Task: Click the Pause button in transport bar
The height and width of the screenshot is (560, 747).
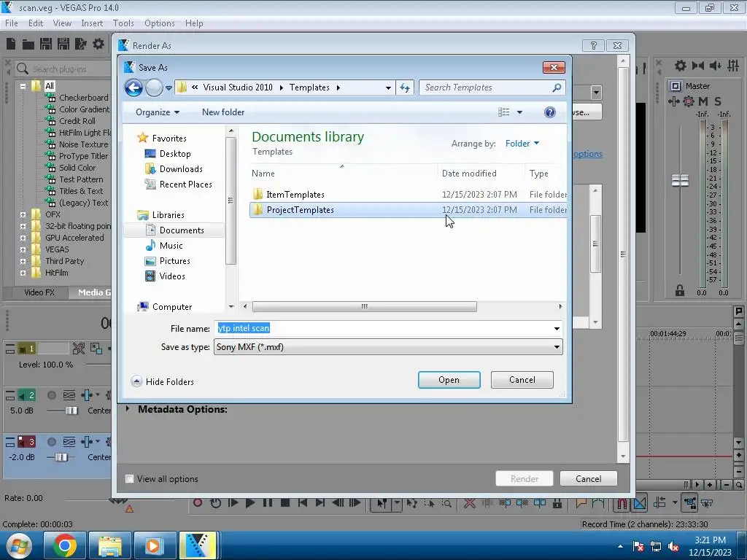Action: coord(267,502)
